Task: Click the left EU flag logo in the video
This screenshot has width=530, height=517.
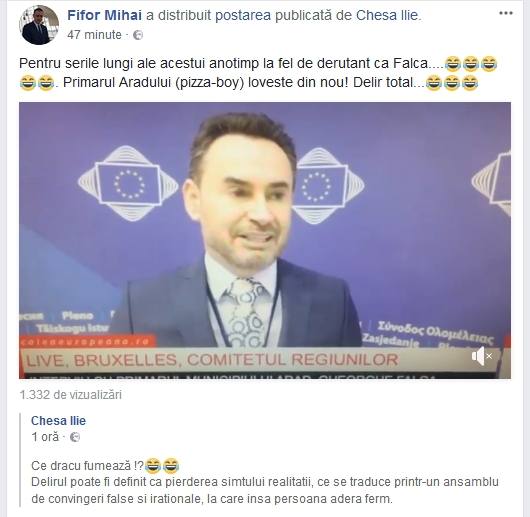Action: click(x=128, y=184)
